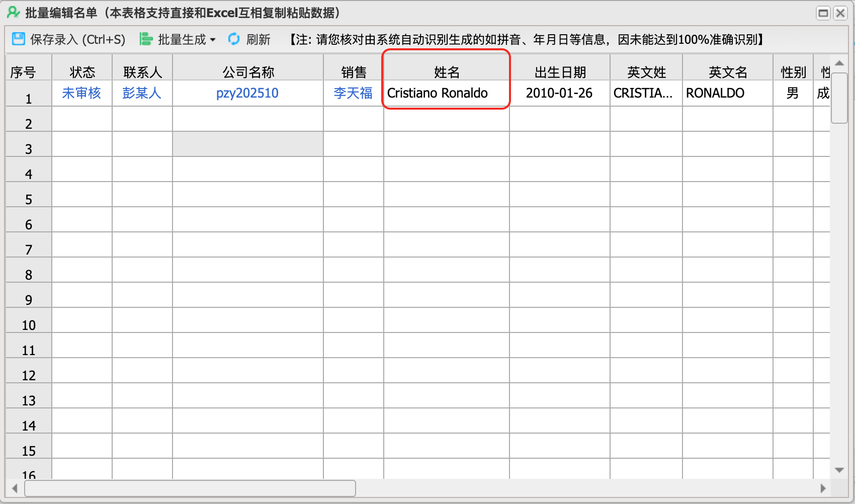Click the blue refresh arrows icon
Screen dimensions: 855x504
point(234,39)
